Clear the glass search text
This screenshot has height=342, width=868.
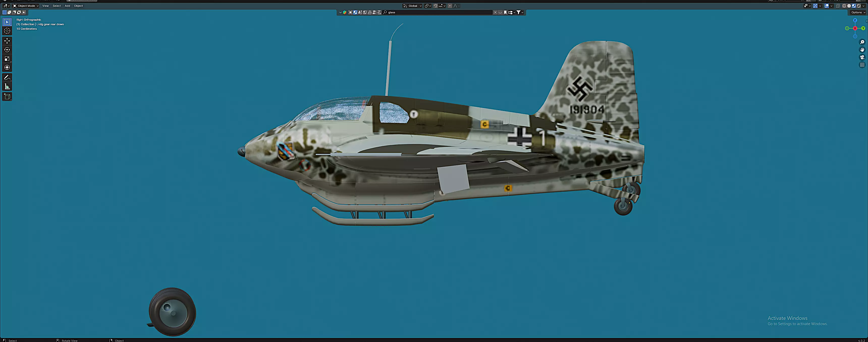pyautogui.click(x=495, y=12)
